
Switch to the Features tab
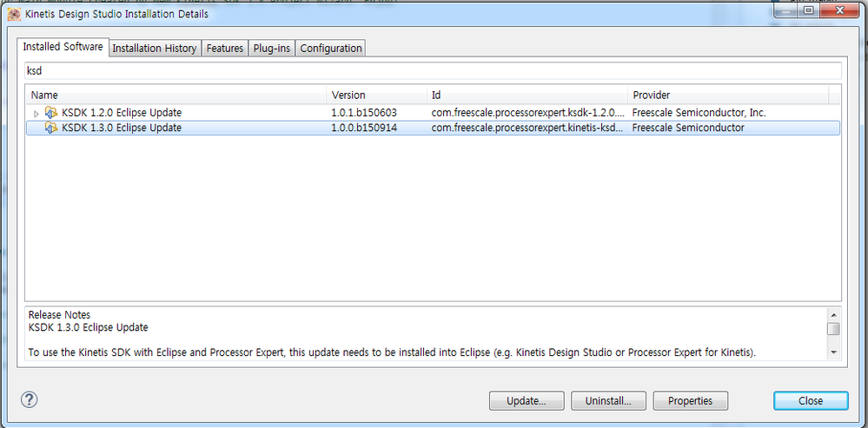pyautogui.click(x=225, y=49)
